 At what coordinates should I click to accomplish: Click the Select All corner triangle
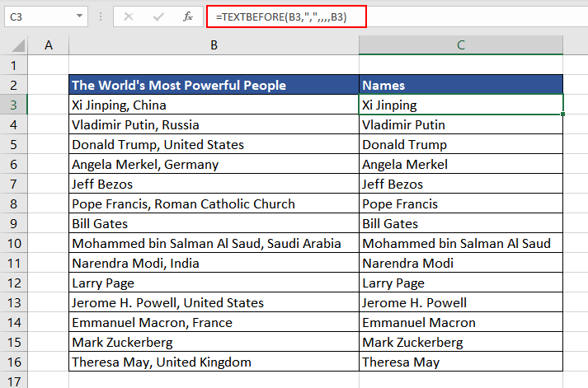click(x=15, y=45)
